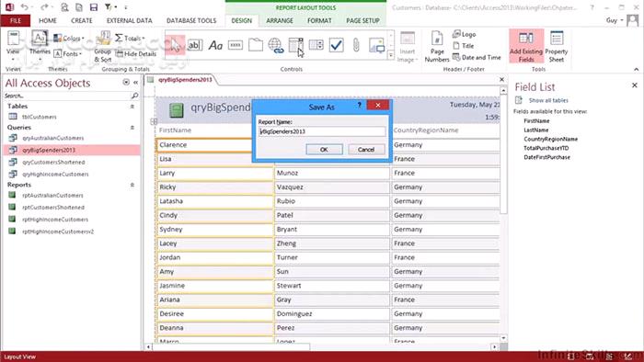Select the qryHighIncomeCustomers query
This screenshot has width=644, height=362.
pyautogui.click(x=55, y=175)
